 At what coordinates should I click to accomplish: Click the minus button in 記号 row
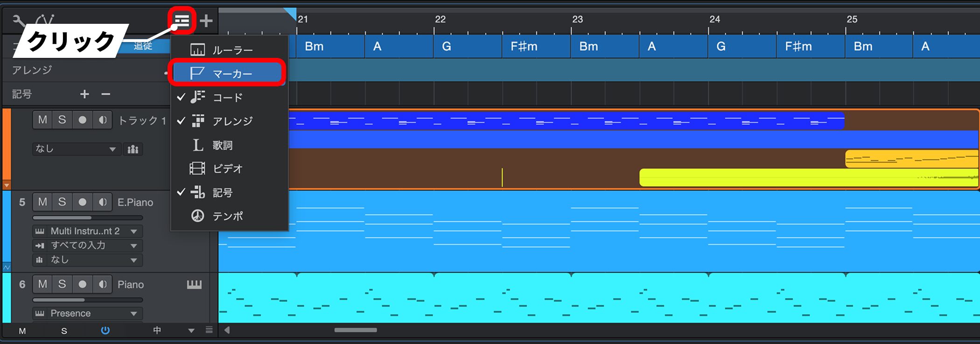pyautogui.click(x=106, y=94)
